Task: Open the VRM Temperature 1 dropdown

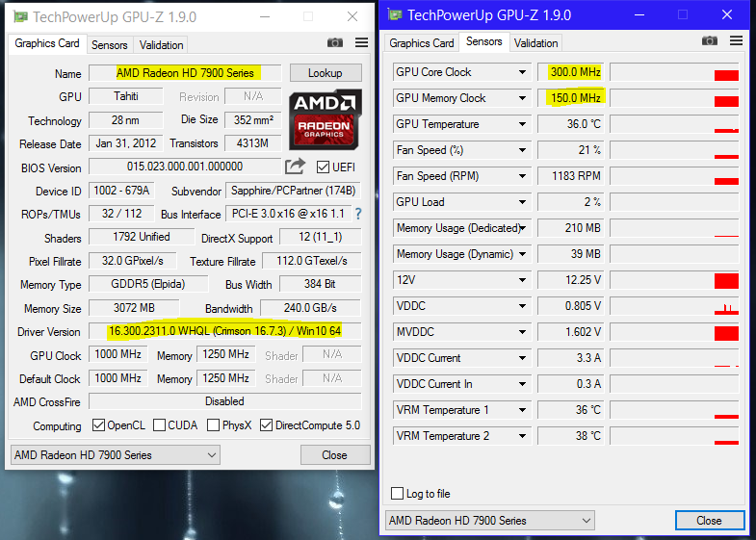Action: point(522,410)
